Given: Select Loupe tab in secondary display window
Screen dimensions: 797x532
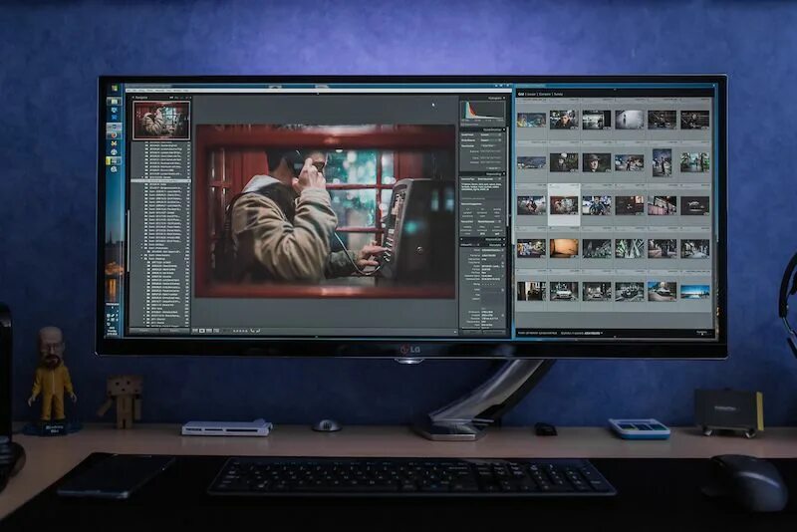Looking at the screenshot, I should click(531, 94).
